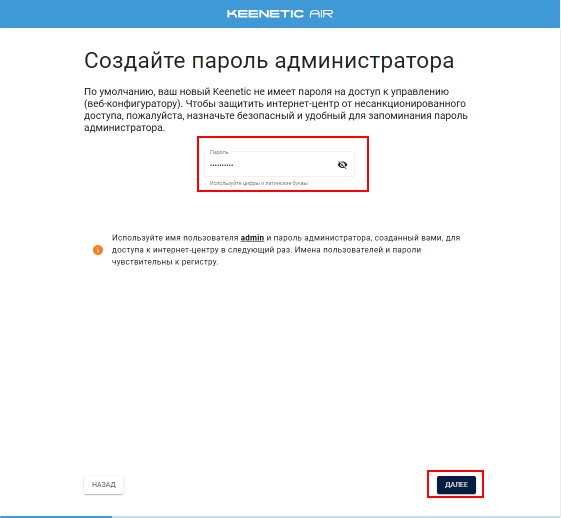Click the small Пароль field label
561x518 pixels.
(219, 152)
